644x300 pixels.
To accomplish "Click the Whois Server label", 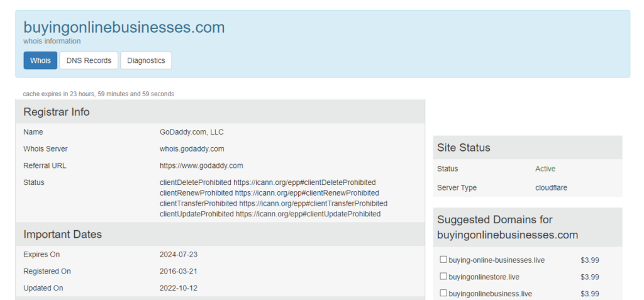I will pyautogui.click(x=45, y=149).
